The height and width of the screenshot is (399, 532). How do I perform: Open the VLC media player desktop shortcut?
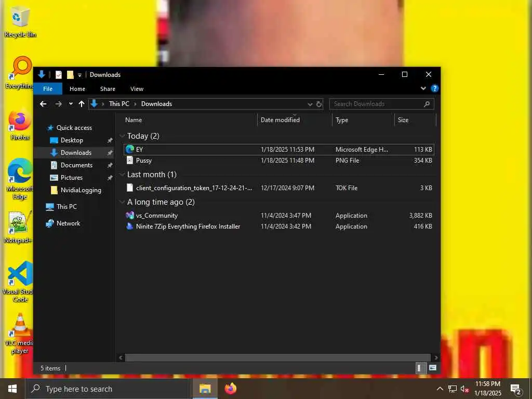tap(20, 334)
